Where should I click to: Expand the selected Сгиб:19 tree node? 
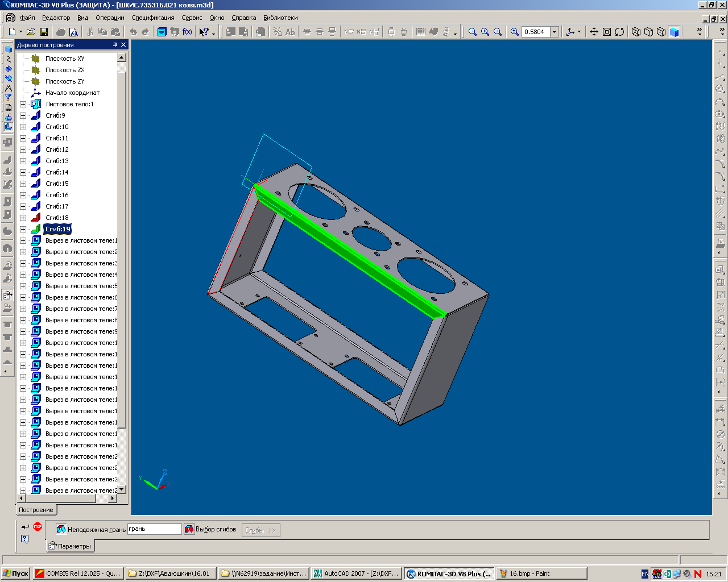point(23,229)
